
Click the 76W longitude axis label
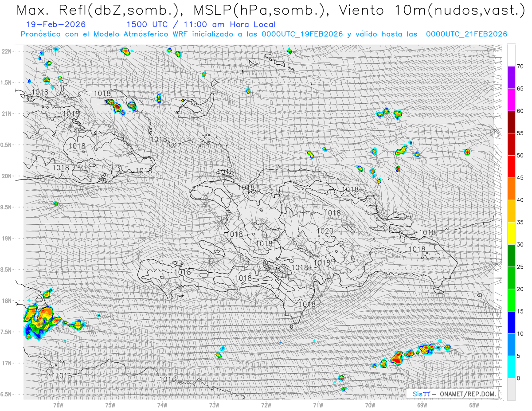pyautogui.click(x=58, y=405)
